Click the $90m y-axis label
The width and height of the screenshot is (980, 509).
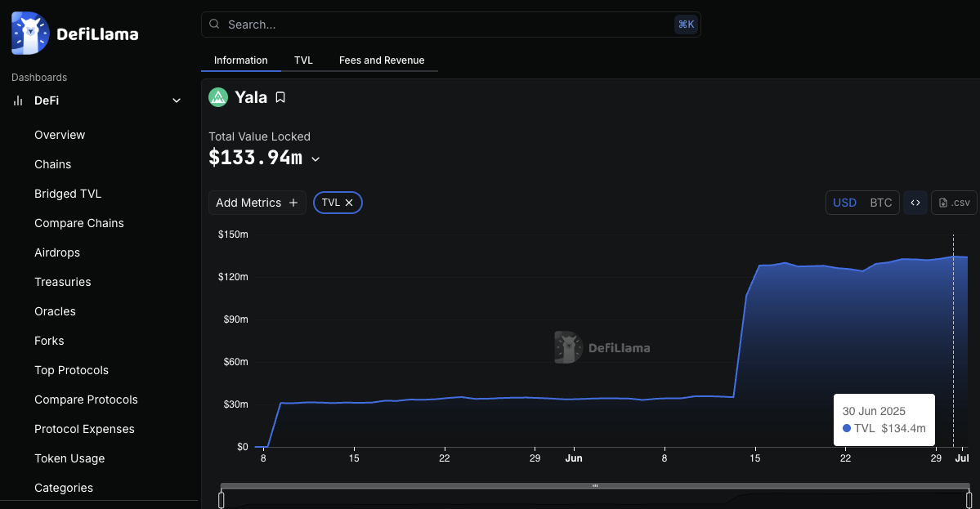[235, 319]
